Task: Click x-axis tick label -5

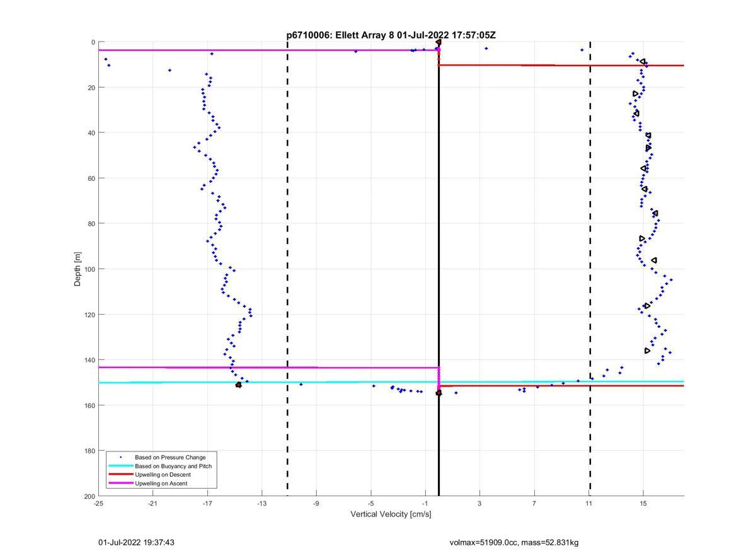Action: point(370,503)
